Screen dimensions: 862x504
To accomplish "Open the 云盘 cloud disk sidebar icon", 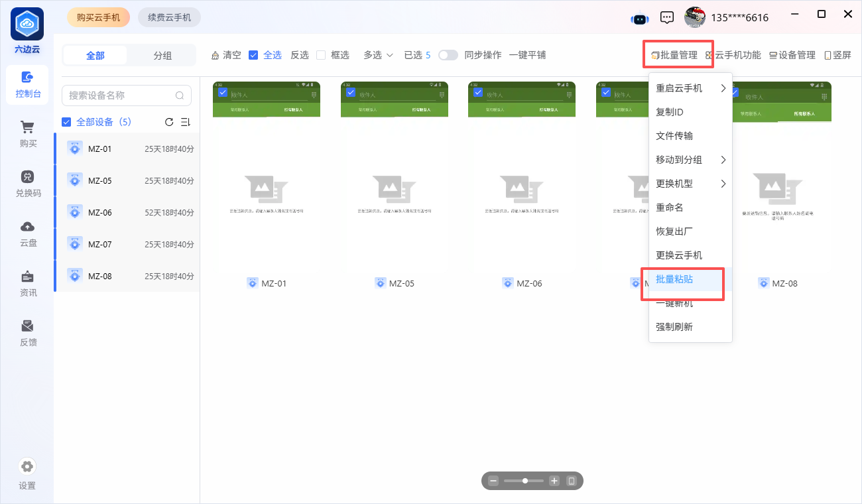I will pyautogui.click(x=28, y=233).
